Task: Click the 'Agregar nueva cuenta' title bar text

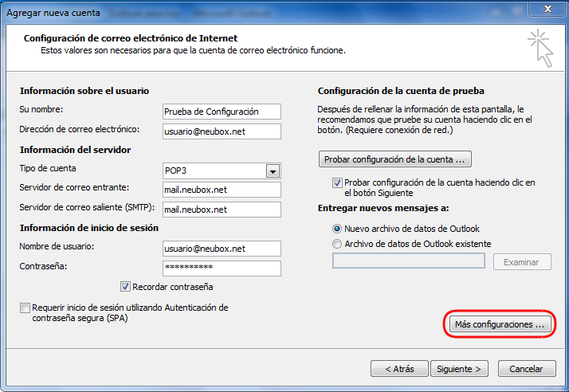Action: pos(53,13)
